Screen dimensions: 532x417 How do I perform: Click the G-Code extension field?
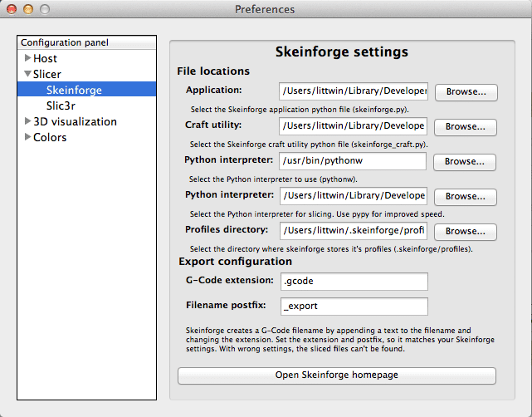click(354, 281)
